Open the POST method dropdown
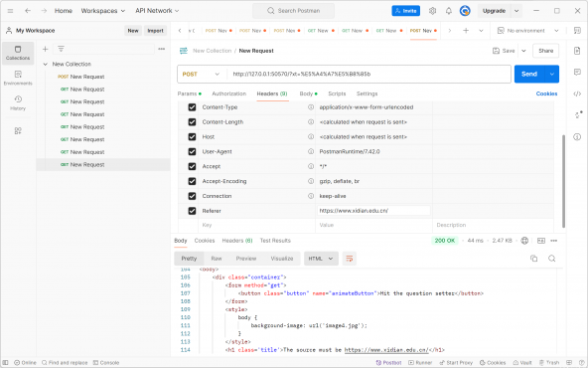 click(202, 75)
